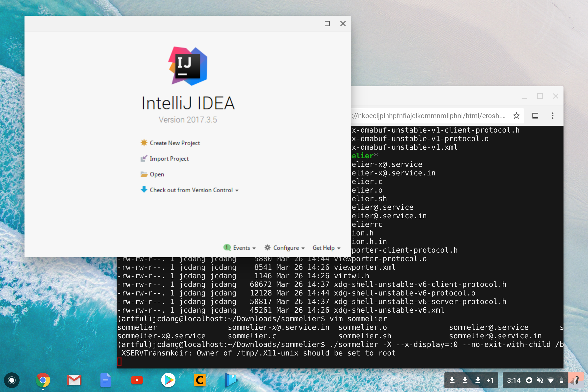Open the three-dot menu in terminal window

(552, 116)
